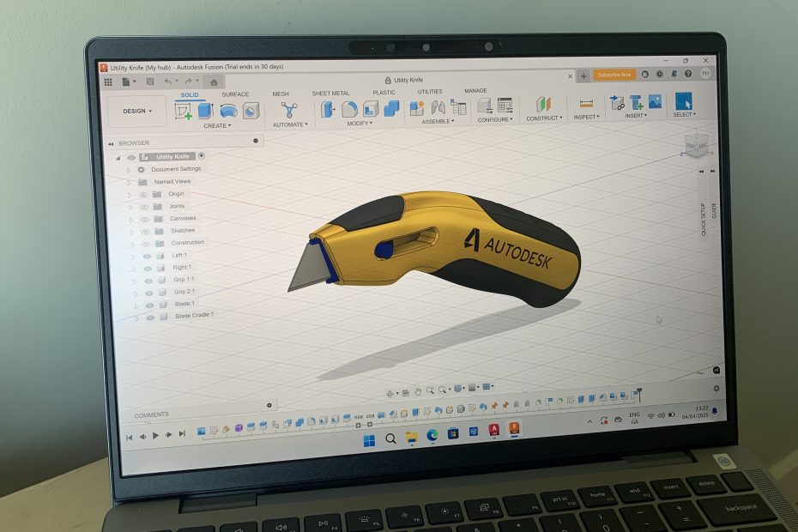This screenshot has height=532, width=798.
Task: Select the Combine modify tool
Action: point(391,108)
